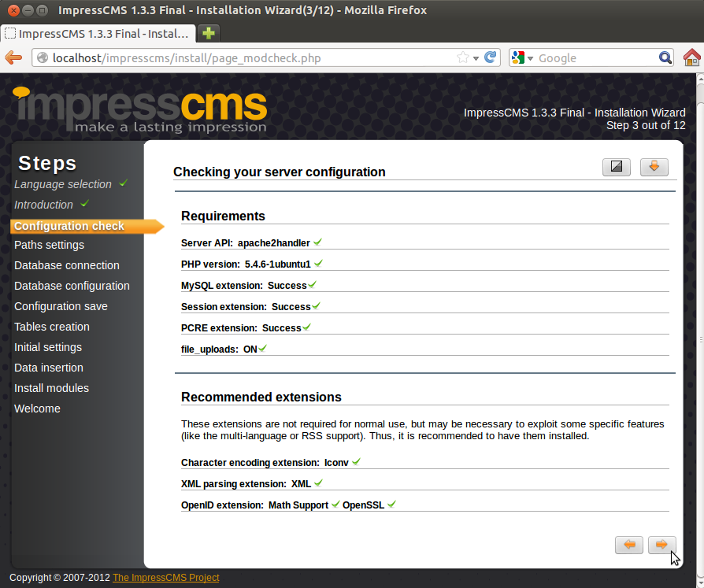This screenshot has width=704, height=588.
Task: Open the Firefox home page icon
Action: [691, 57]
